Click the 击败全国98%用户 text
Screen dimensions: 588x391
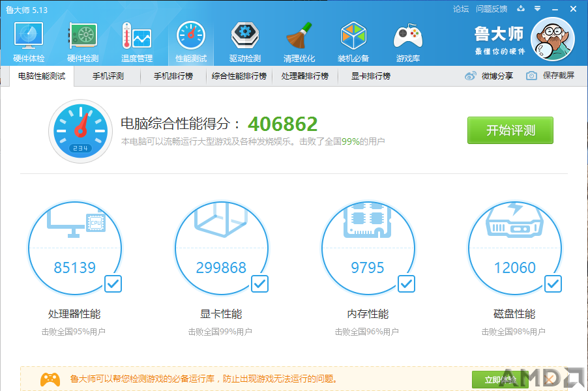514,332
